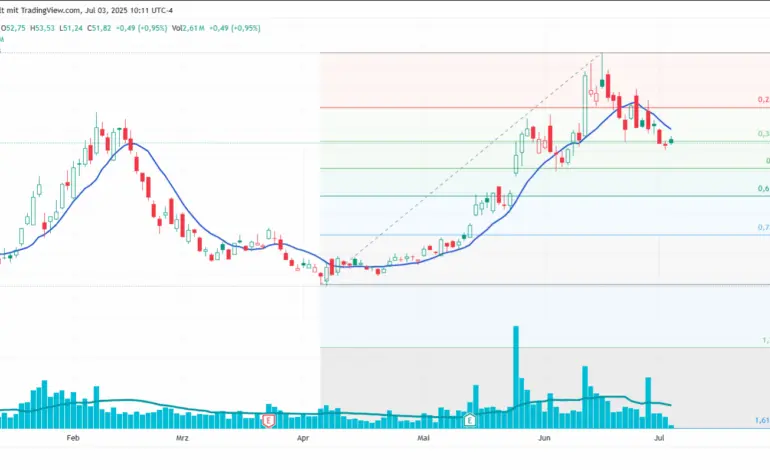The image size is (770, 470).
Task: Click the Jun label on time axis
Action: [544, 438]
